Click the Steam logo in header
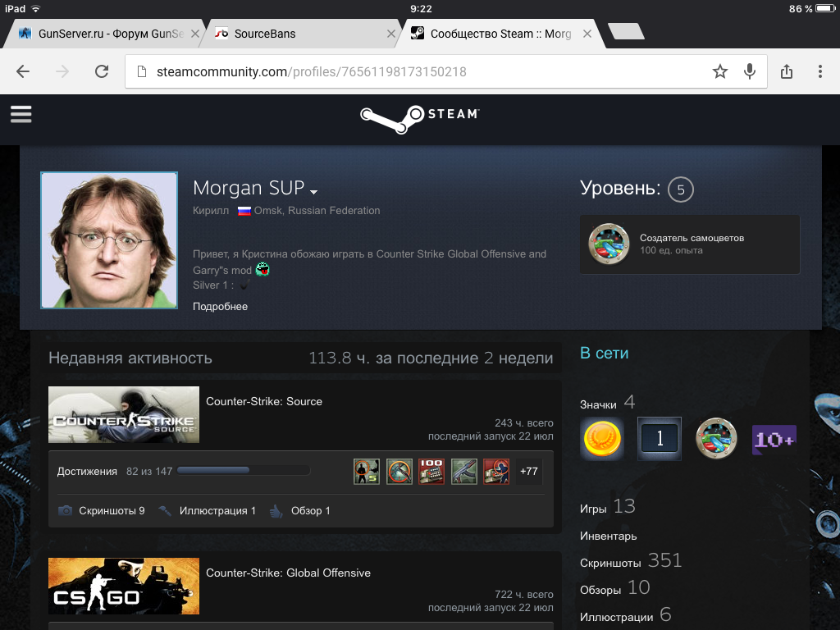This screenshot has width=840, height=630. point(419,115)
